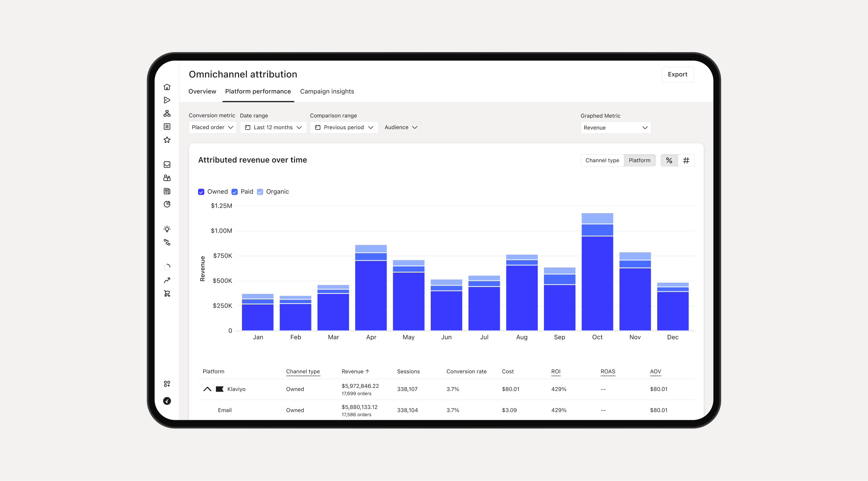Click the Email cost value $3.09
The width and height of the screenshot is (868, 481).
coord(509,410)
